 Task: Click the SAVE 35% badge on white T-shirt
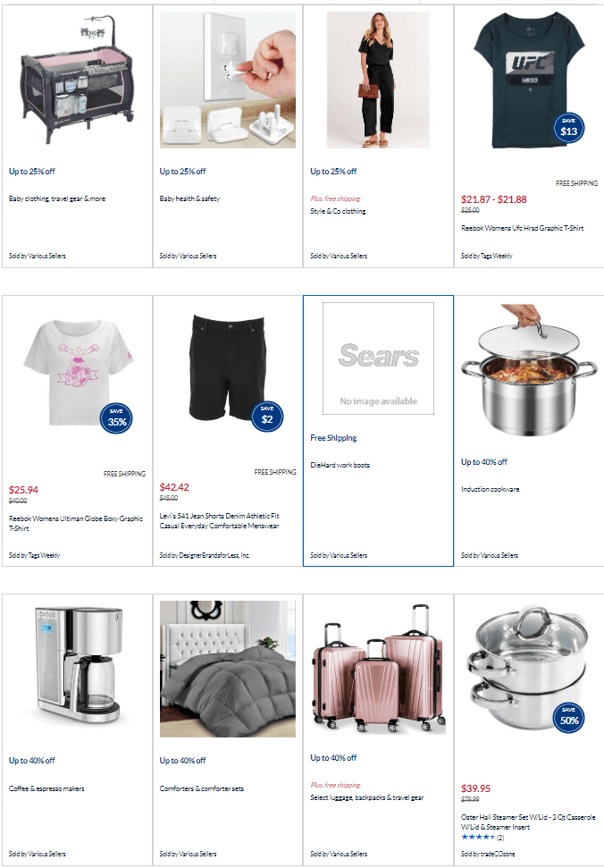pos(116,418)
